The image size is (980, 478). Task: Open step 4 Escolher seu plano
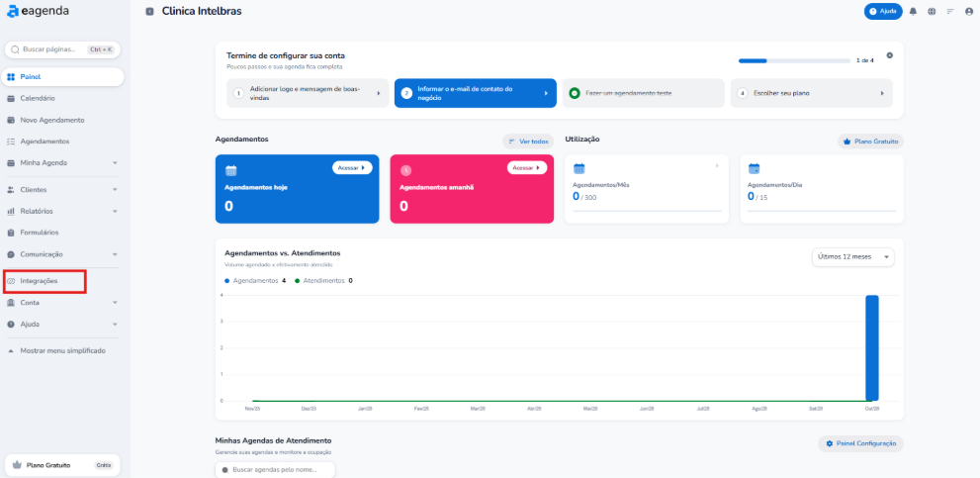(x=811, y=93)
